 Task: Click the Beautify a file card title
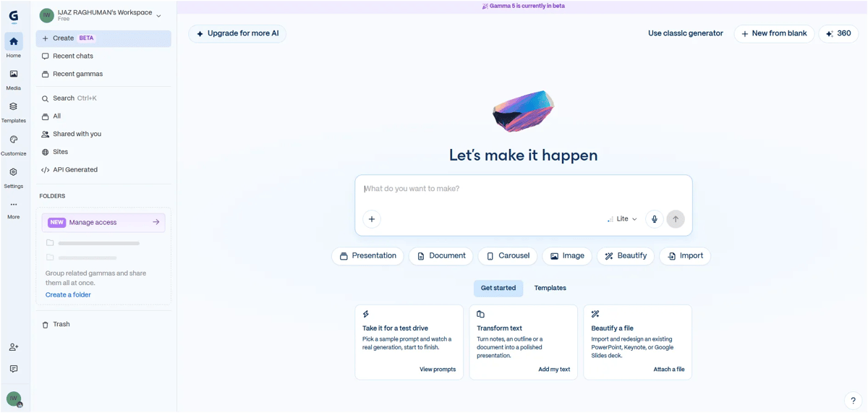[612, 328]
